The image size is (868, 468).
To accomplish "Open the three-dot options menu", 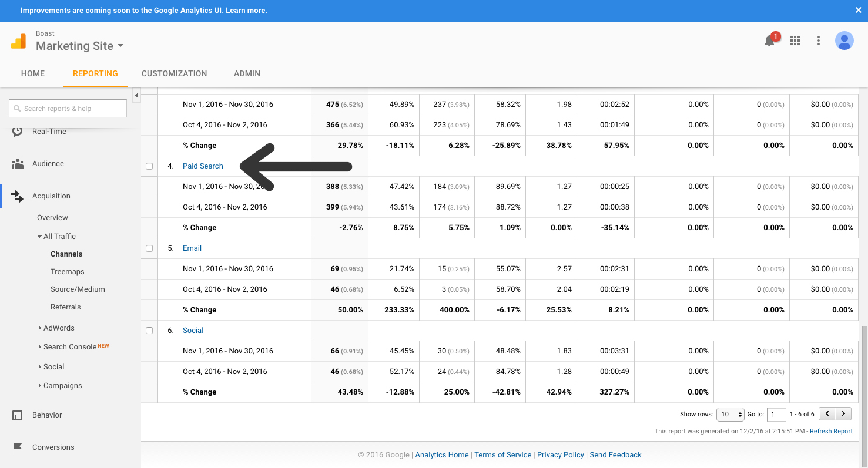I will tap(819, 41).
